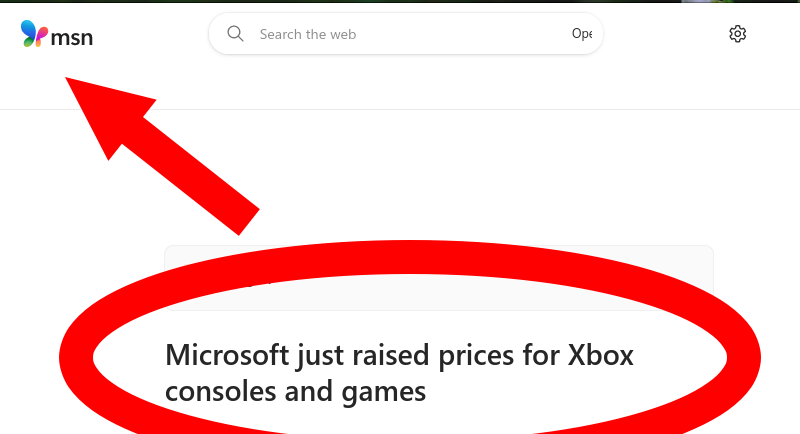Click the dark image strip along top edge
Viewport: 800px width, 434px height.
(x=400, y=1)
